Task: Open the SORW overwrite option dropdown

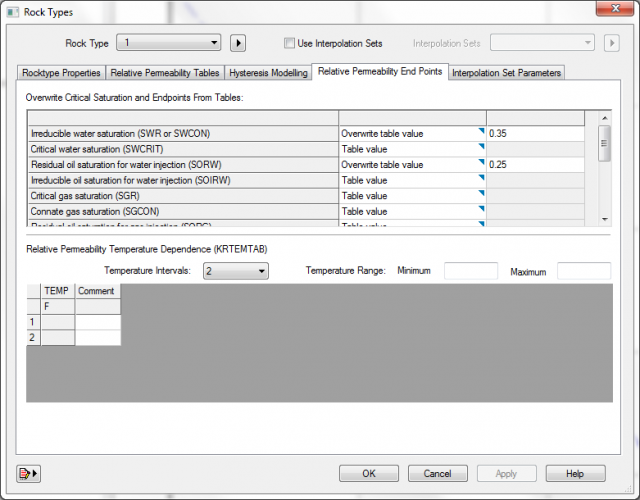Action: pyautogui.click(x=412, y=164)
